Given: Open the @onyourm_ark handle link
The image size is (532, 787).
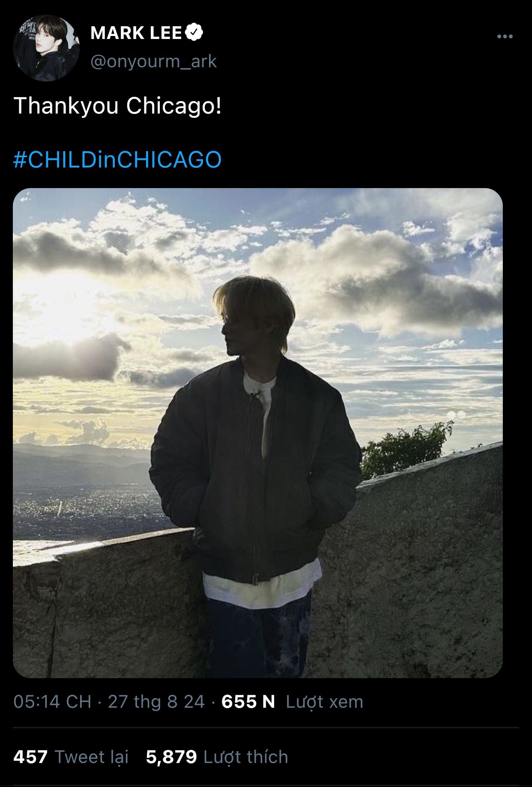Looking at the screenshot, I should 154,62.
